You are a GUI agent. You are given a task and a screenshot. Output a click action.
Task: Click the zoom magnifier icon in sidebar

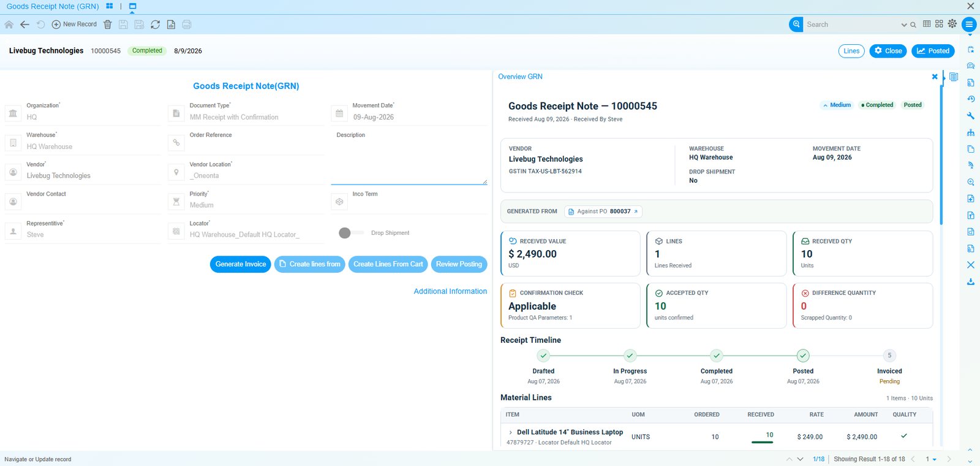tap(970, 182)
